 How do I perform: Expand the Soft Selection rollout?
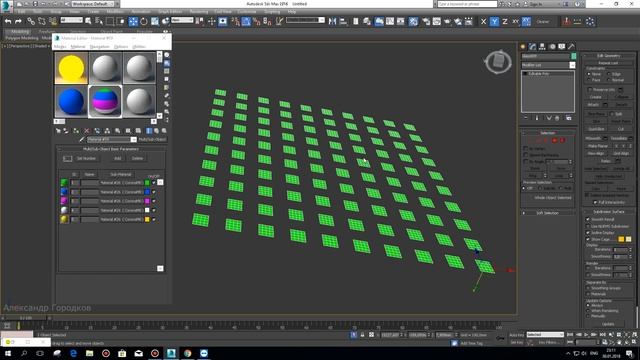tap(547, 213)
